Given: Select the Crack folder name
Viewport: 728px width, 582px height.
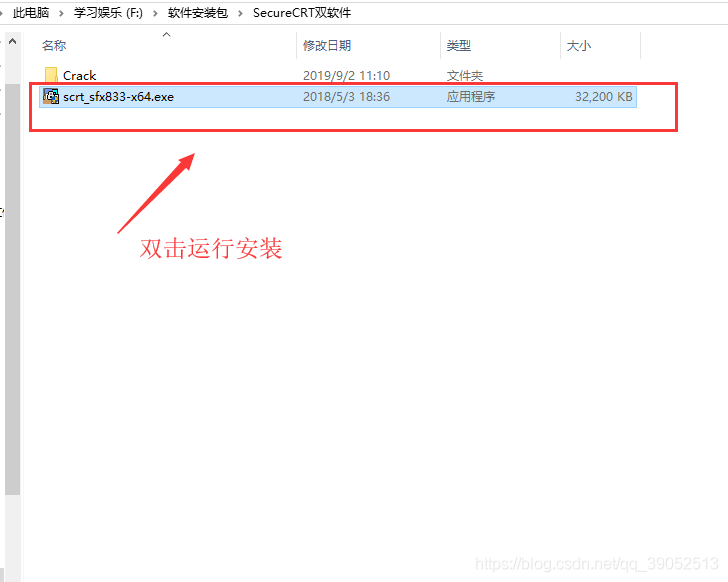Looking at the screenshot, I should [79, 75].
